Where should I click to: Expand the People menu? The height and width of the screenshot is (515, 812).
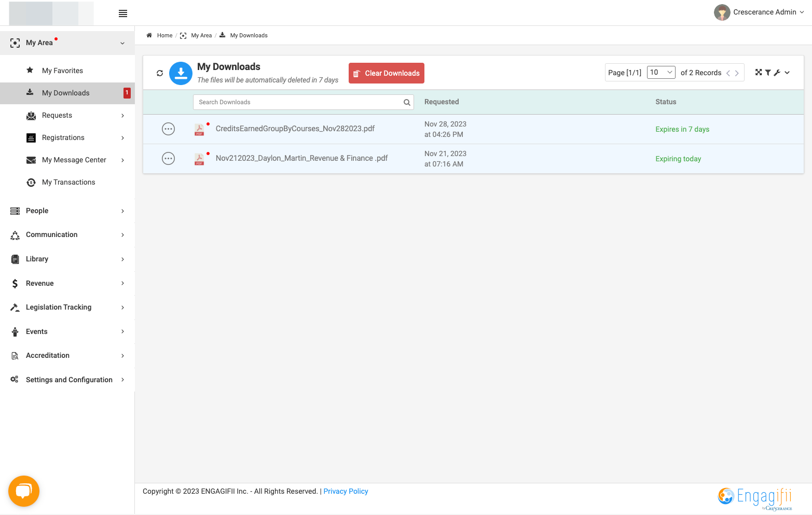[x=67, y=211]
